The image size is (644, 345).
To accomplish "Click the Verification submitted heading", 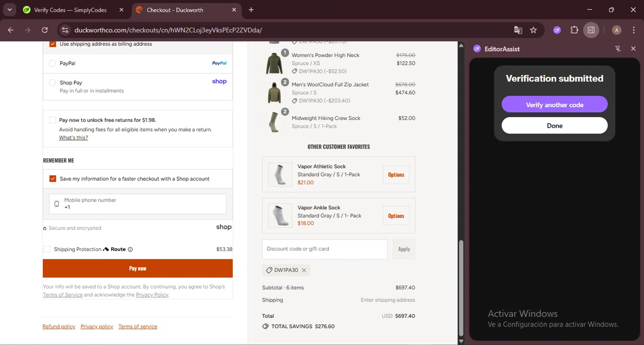I will (555, 79).
